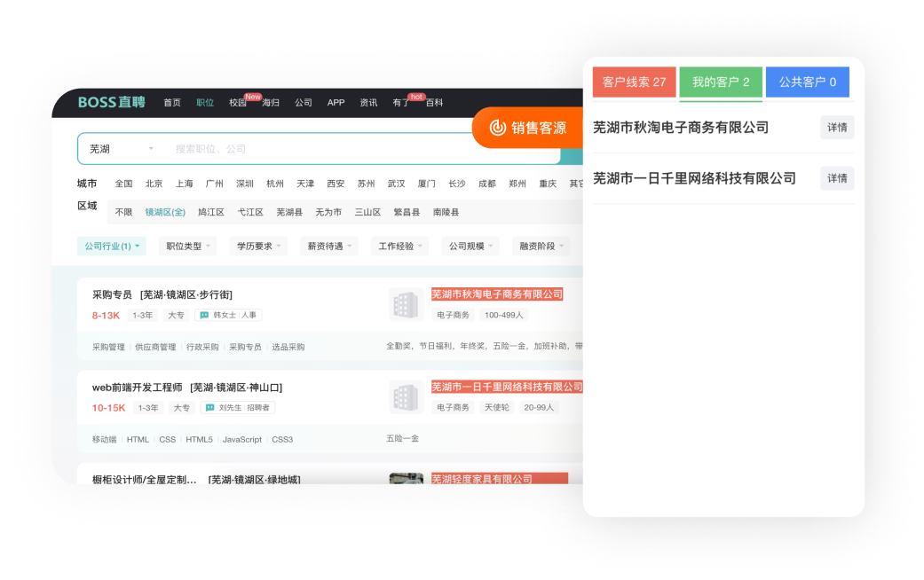Viewport: 924px width, 580px height.
Task: Open highlighted company 芜湖市秋淘电子商务有限公司 in job list
Action: [497, 294]
